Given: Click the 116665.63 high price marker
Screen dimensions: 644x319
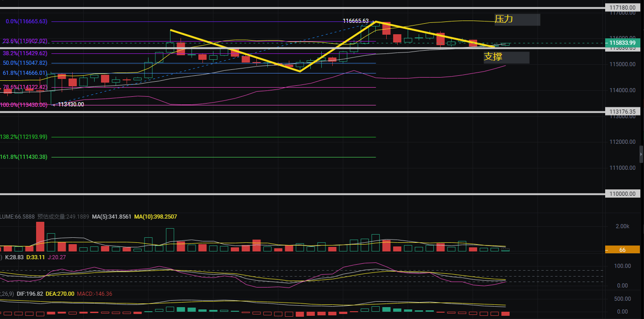Looking at the screenshot, I should tap(356, 21).
